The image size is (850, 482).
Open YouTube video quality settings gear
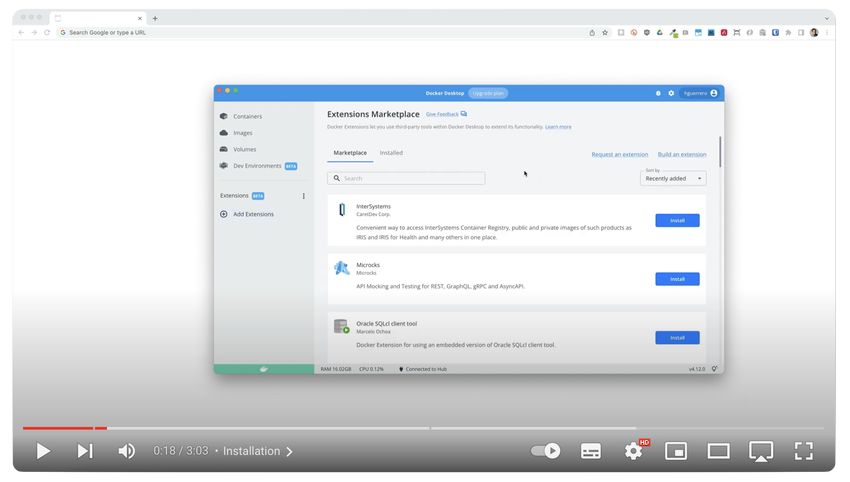pos(633,451)
